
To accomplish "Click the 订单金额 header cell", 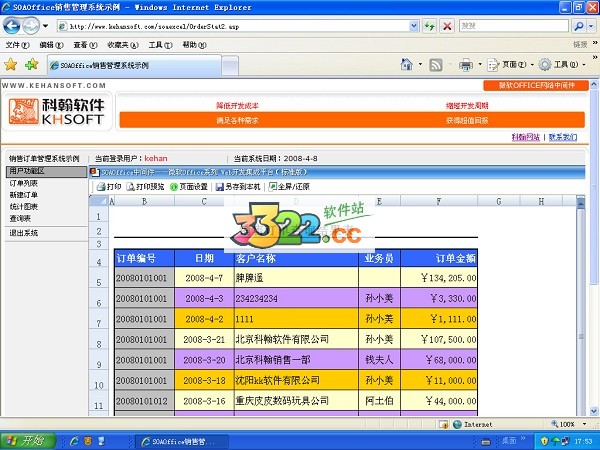I will (x=439, y=258).
